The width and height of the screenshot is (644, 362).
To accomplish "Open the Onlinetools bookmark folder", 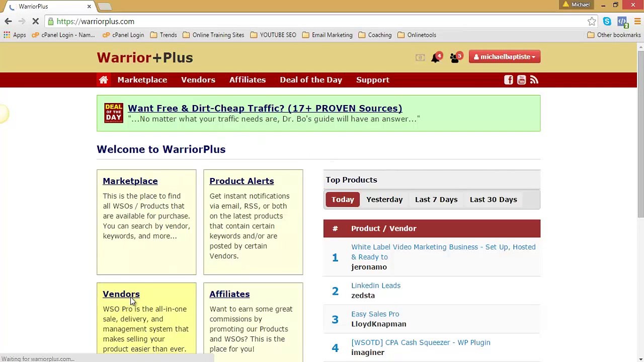I will pos(417,35).
